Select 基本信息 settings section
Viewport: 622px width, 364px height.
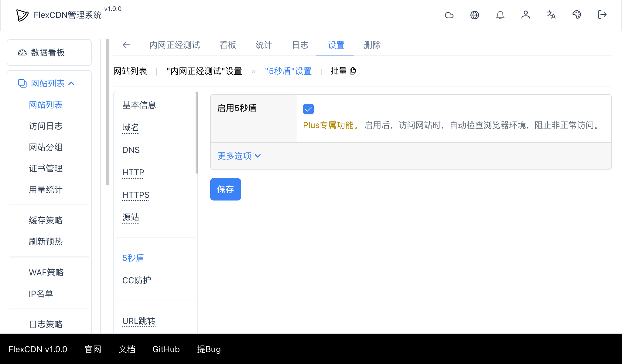coord(139,105)
